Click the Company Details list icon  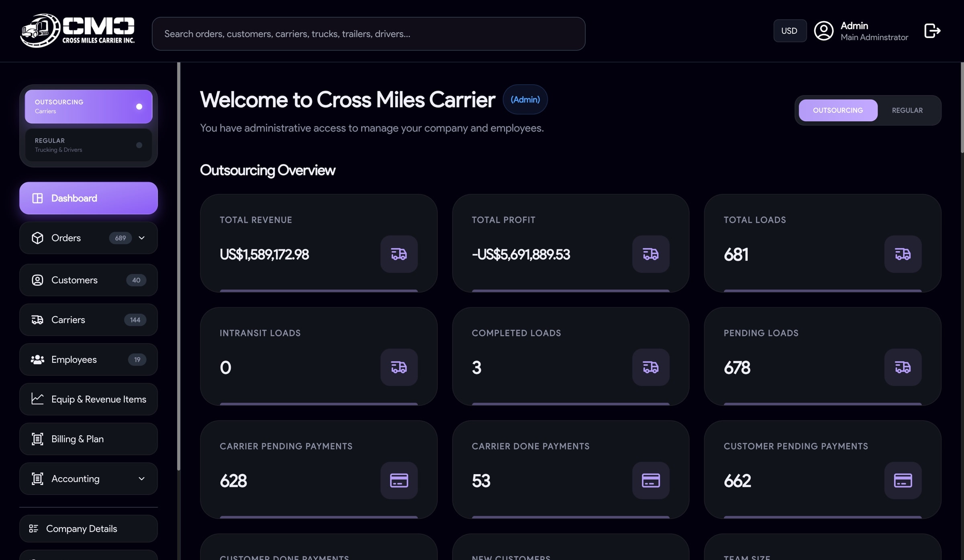click(x=34, y=529)
